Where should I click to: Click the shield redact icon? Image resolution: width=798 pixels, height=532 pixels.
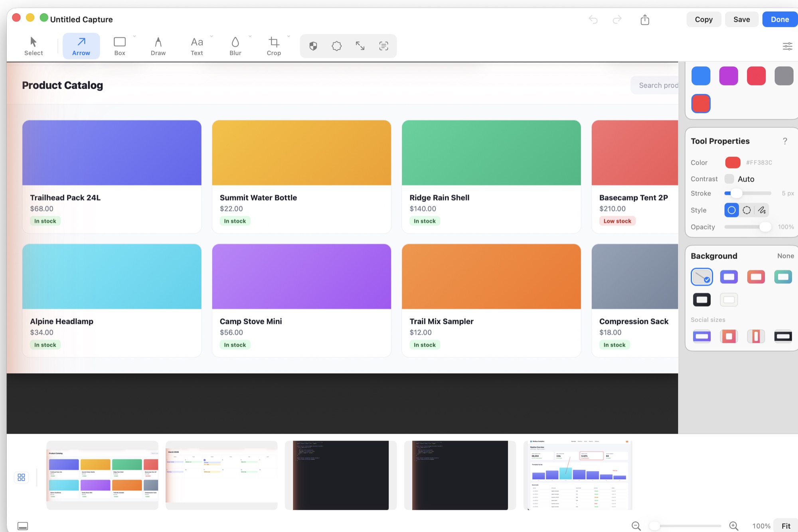point(313,46)
